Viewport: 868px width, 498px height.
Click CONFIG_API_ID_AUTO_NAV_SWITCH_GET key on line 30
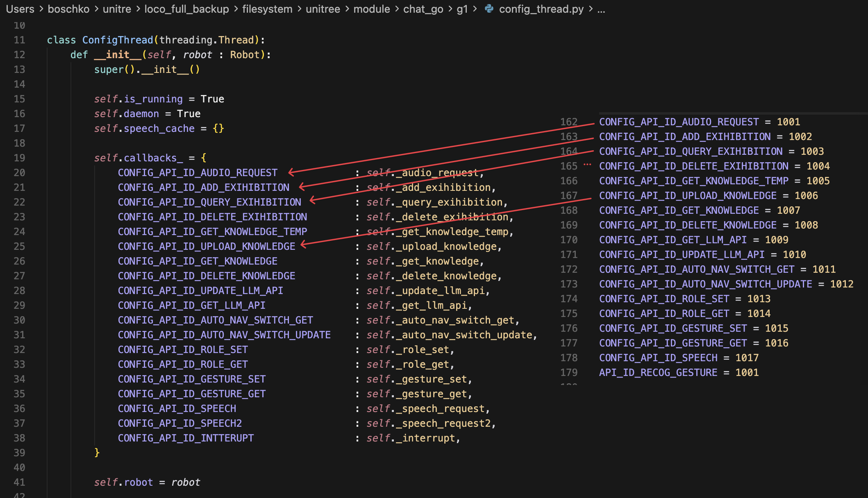click(215, 320)
